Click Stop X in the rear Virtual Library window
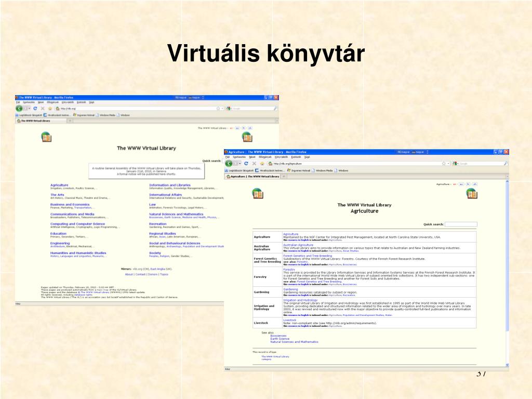This screenshot has height=399, width=532. (x=43, y=108)
